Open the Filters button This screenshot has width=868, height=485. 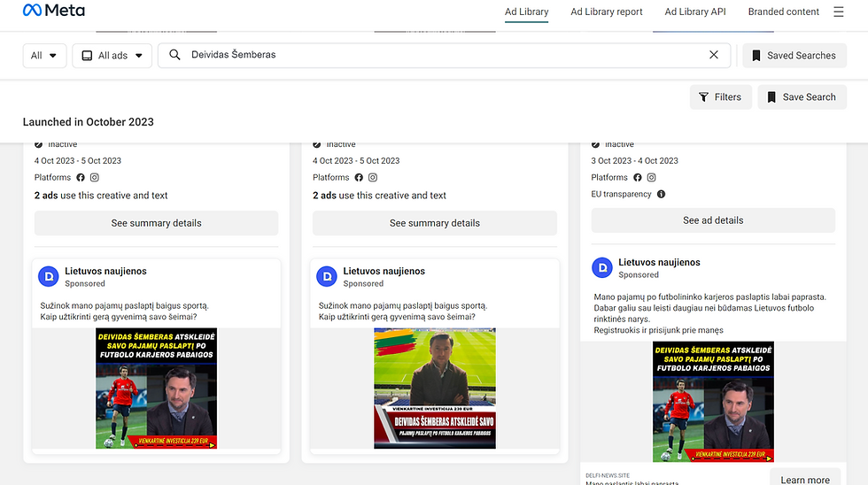click(721, 97)
